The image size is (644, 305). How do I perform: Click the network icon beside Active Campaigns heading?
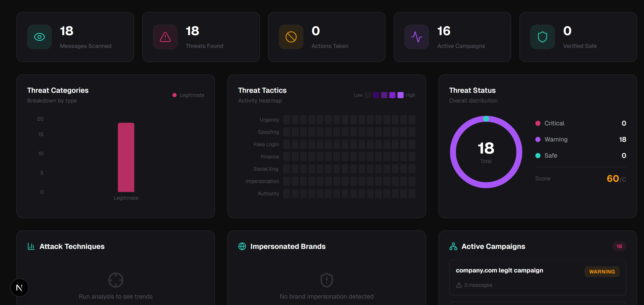453,246
